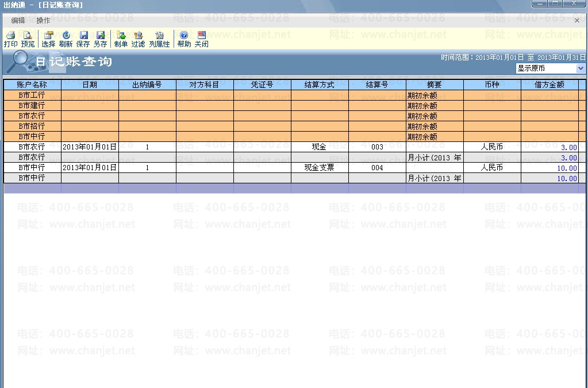Expand the 显示原币 dropdown
The image size is (588, 388).
click(581, 68)
